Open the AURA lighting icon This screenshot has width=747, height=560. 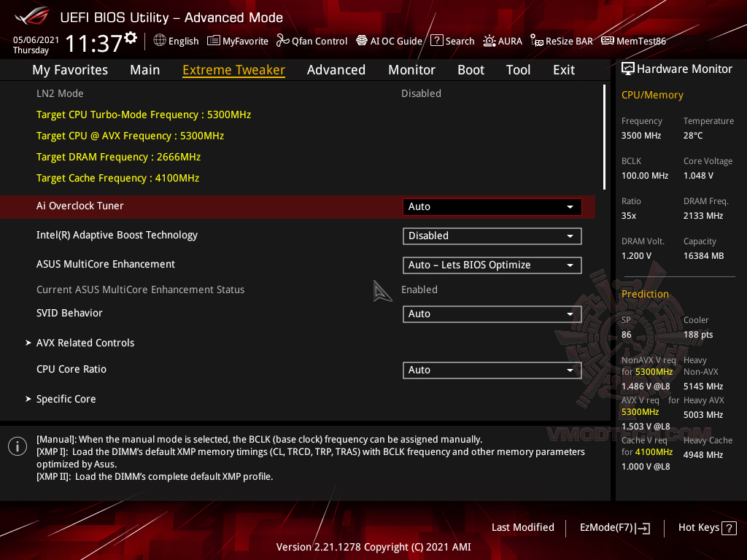pos(489,41)
